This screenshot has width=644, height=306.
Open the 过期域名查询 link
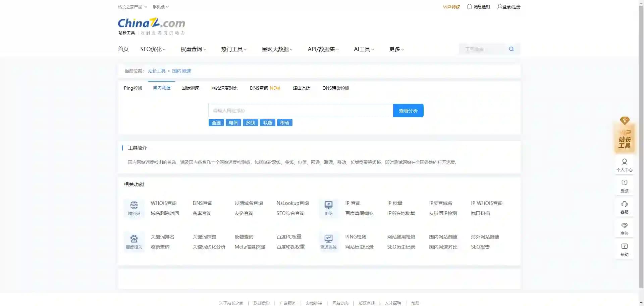coord(249,203)
